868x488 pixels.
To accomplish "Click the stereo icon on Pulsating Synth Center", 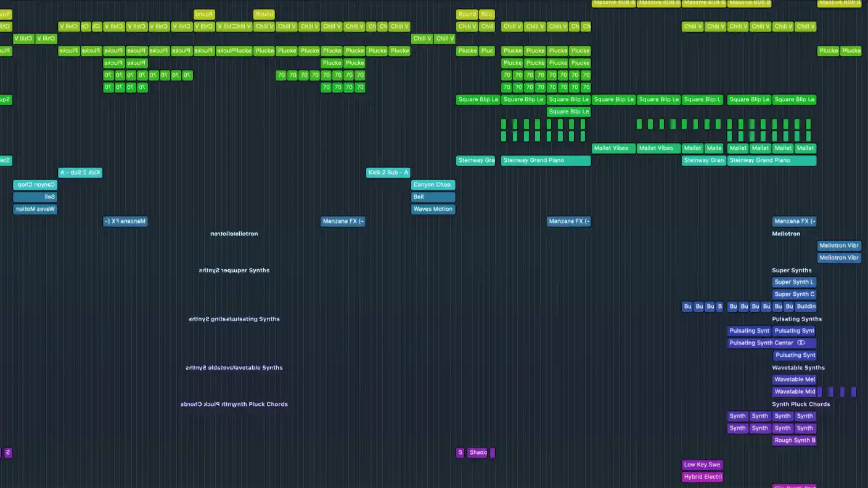I will 801,343.
